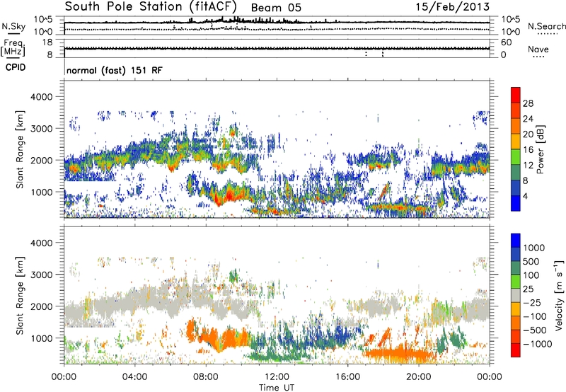Click the 'Velocity [m s-1]' colorbar label
This screenshot has height=392, width=566.
(559, 295)
